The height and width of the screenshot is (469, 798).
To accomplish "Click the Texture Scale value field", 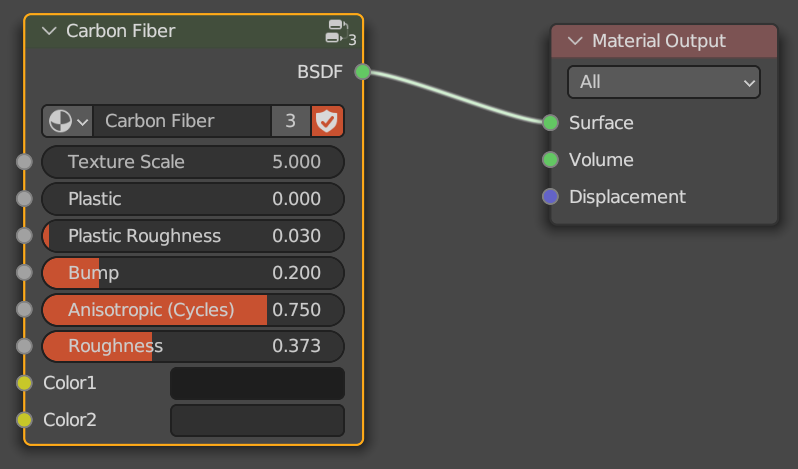I will (x=193, y=162).
